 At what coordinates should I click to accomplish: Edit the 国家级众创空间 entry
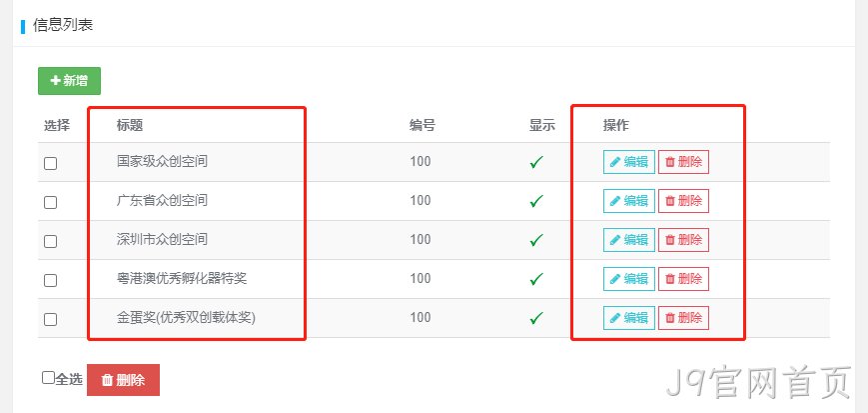point(629,162)
